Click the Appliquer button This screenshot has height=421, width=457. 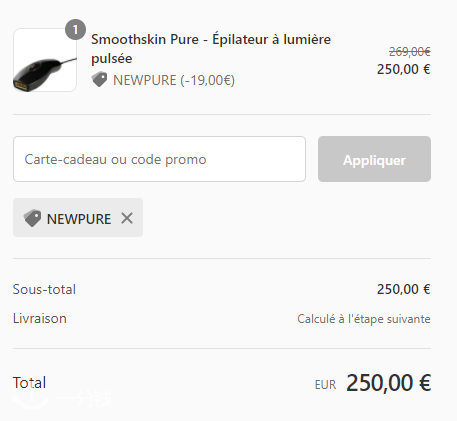click(374, 159)
